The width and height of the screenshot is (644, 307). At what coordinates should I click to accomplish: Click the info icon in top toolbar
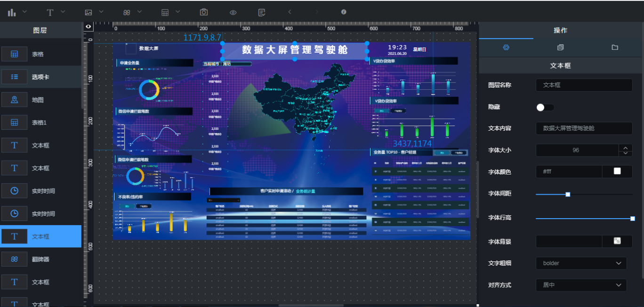pyautogui.click(x=344, y=12)
